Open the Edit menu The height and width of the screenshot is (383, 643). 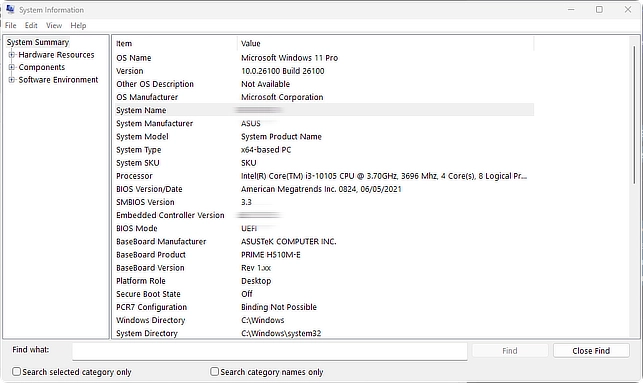pyautogui.click(x=31, y=25)
